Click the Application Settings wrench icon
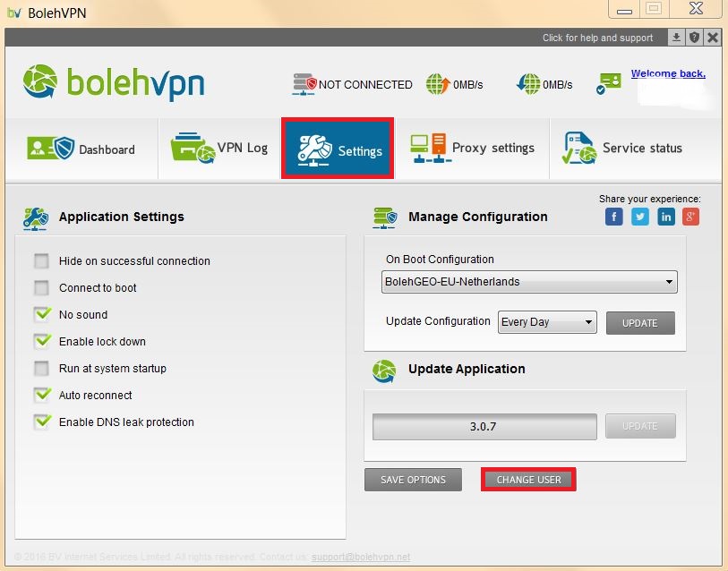 [36, 218]
